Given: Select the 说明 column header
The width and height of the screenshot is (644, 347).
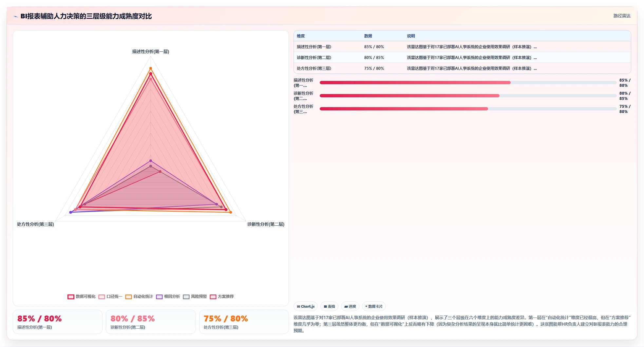Looking at the screenshot, I should (411, 36).
